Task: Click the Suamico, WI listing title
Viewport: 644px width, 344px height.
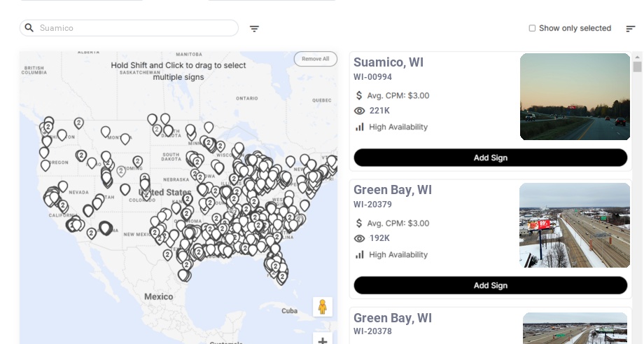Action: (388, 62)
